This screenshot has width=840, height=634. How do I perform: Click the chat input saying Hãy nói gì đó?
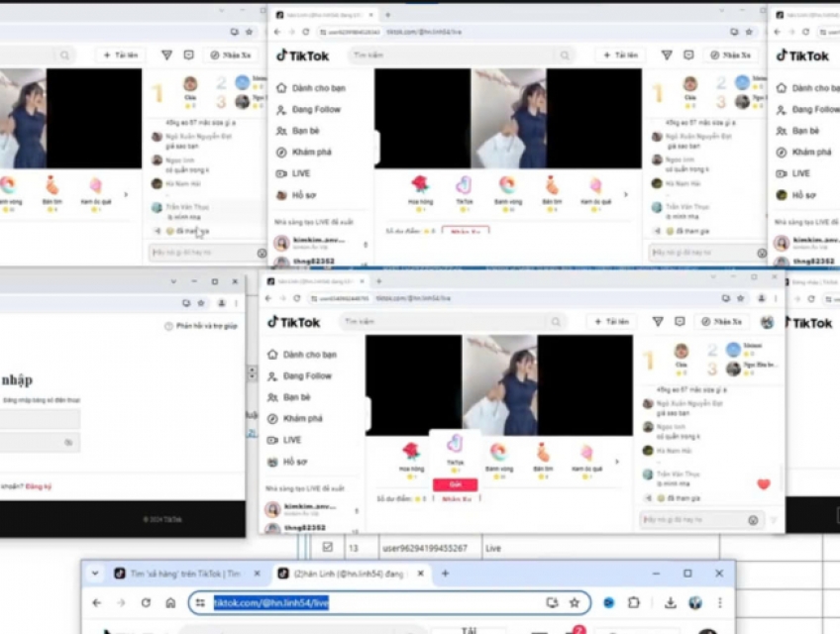point(683,518)
